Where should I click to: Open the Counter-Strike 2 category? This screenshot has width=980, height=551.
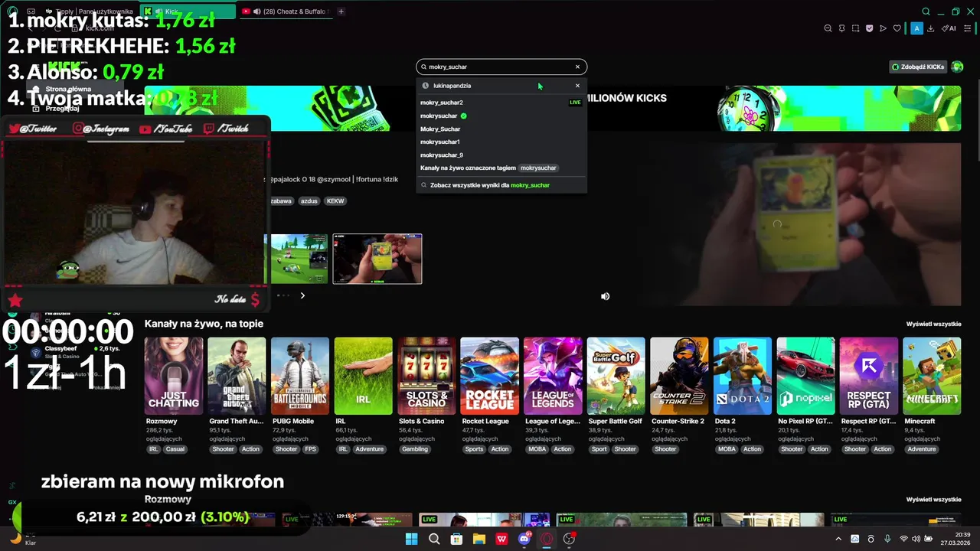click(x=679, y=376)
